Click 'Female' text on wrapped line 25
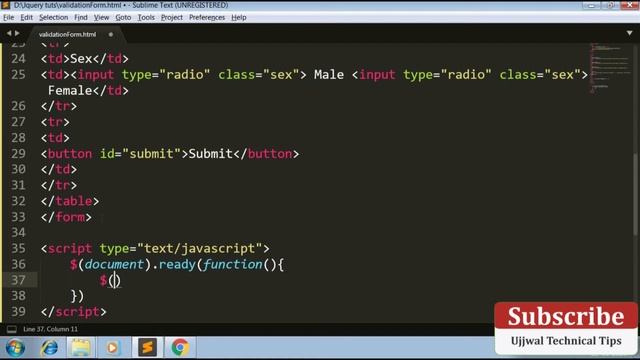640x360 pixels. pyautogui.click(x=70, y=91)
